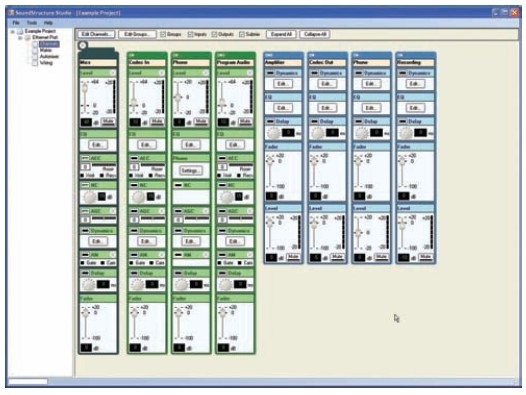The image size is (526, 395).
Task: Click the NC gain knob in Mics channel
Action: pos(90,197)
